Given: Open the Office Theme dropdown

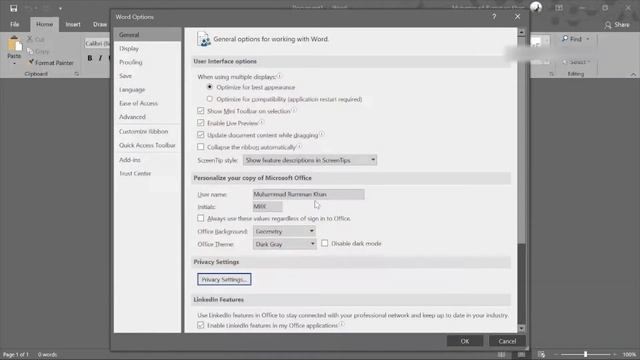Looking at the screenshot, I should point(284,244).
